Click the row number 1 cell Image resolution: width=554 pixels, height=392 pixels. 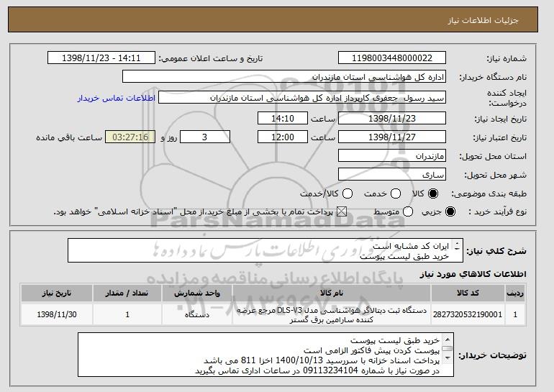coord(515,314)
